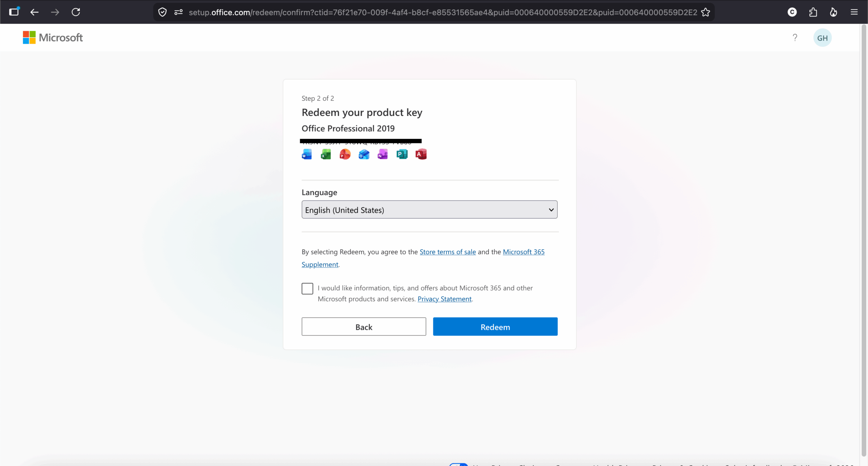This screenshot has width=868, height=466.
Task: Click the 'Redeem your product key' heading
Action: click(x=362, y=113)
